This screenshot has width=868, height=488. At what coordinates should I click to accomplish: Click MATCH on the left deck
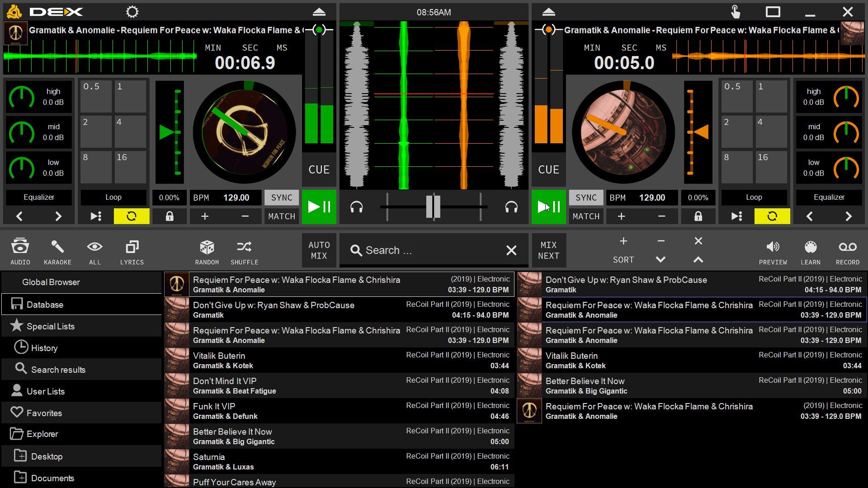pos(282,216)
